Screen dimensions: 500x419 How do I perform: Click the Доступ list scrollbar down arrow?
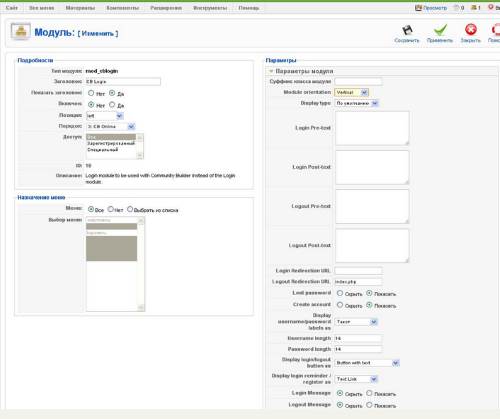pyautogui.click(x=140, y=156)
